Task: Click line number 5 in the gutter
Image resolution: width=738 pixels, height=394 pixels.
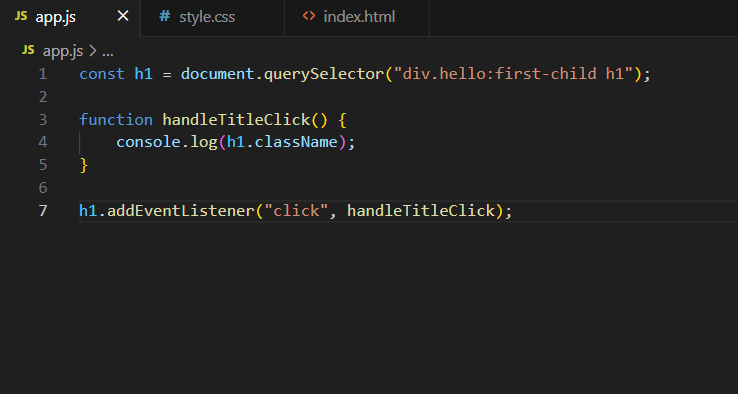Action: pos(43,165)
